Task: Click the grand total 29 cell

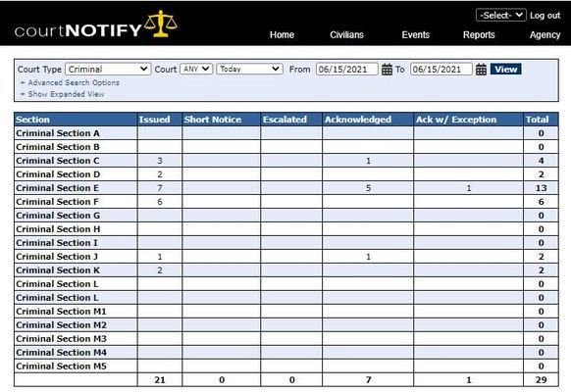Action: [542, 380]
